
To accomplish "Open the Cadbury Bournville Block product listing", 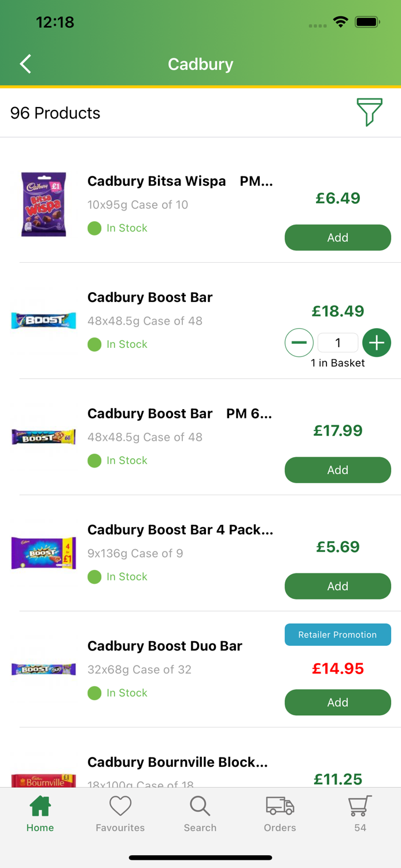I will (x=177, y=762).
